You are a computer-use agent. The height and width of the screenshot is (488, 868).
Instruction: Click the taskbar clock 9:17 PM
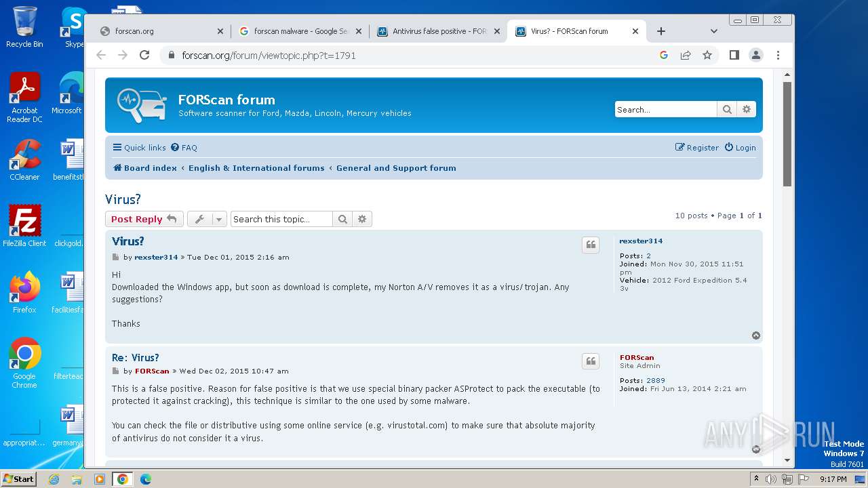point(833,479)
